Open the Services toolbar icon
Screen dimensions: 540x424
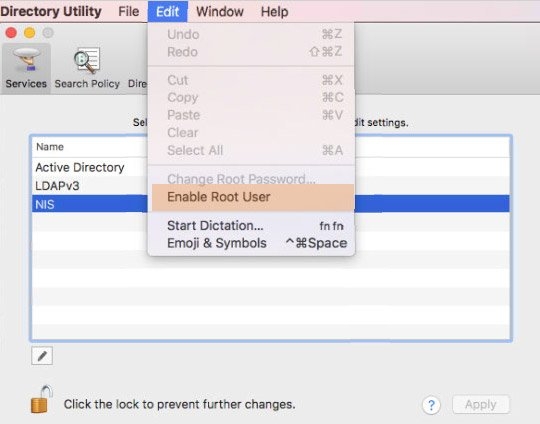26,69
